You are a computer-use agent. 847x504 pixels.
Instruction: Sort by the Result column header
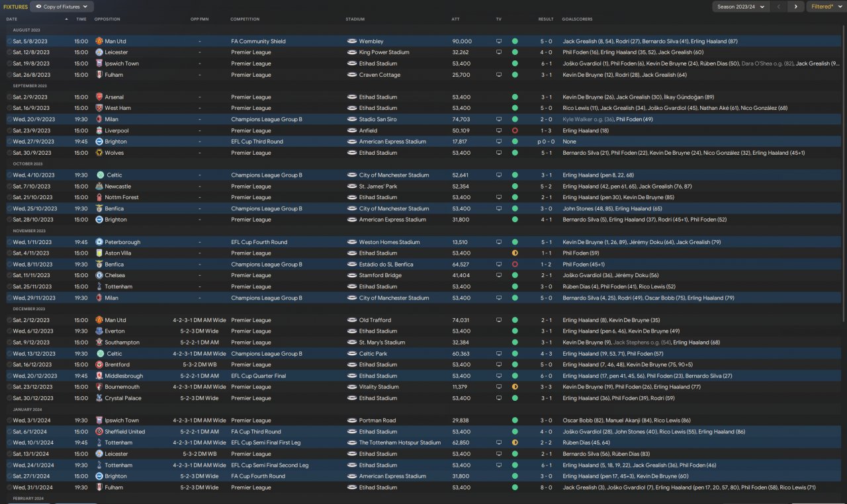[546, 19]
